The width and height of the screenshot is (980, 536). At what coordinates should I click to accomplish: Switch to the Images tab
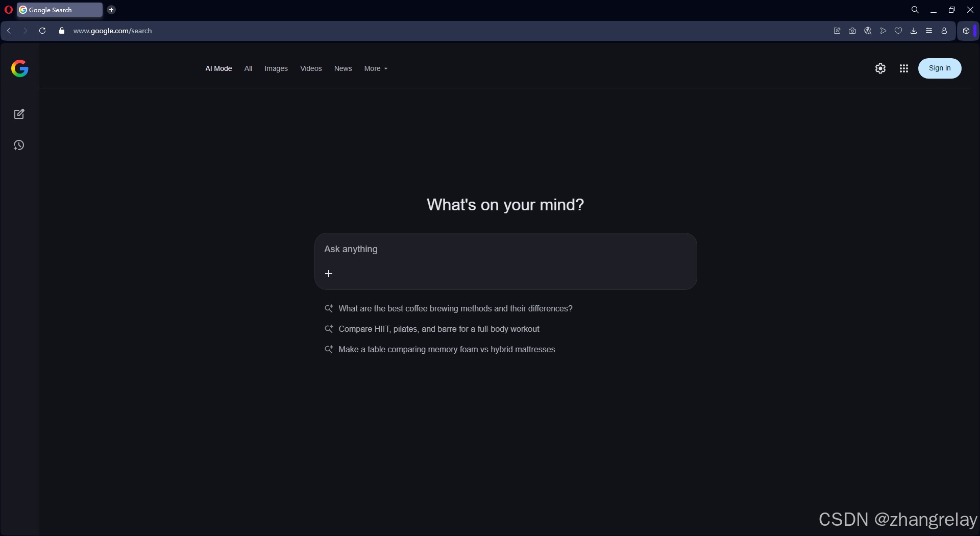click(x=276, y=68)
